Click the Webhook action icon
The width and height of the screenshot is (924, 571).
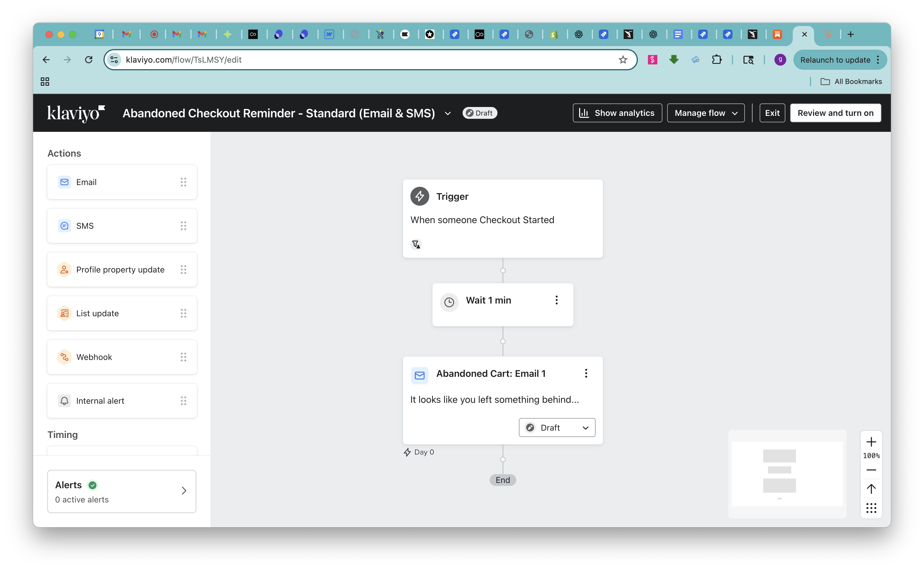[64, 357]
